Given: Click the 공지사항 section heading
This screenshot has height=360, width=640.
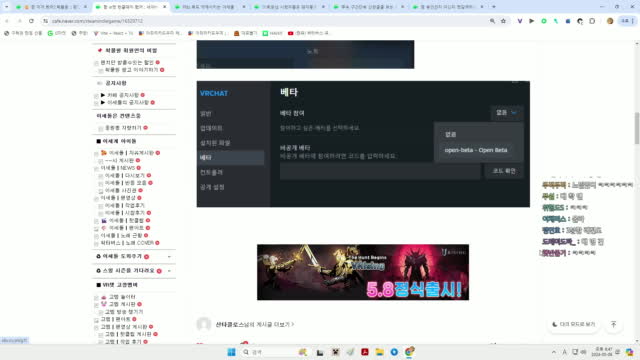Looking at the screenshot, I should [x=116, y=83].
